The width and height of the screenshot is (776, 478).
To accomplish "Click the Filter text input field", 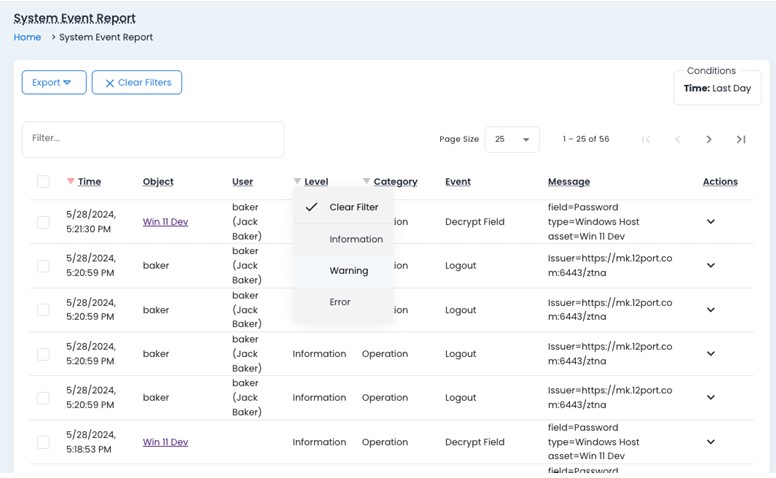I will [x=152, y=139].
